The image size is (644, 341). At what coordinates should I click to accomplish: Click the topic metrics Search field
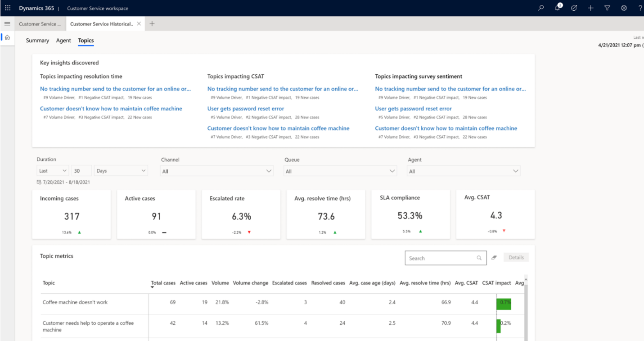[x=446, y=258]
